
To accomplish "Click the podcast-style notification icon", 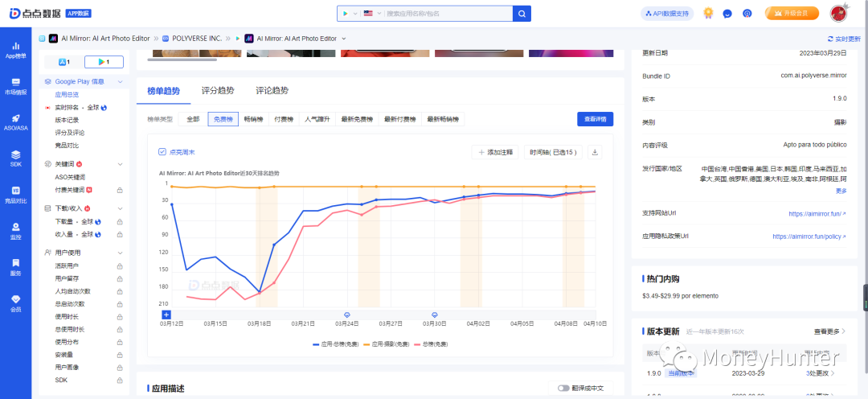I will click(x=747, y=14).
